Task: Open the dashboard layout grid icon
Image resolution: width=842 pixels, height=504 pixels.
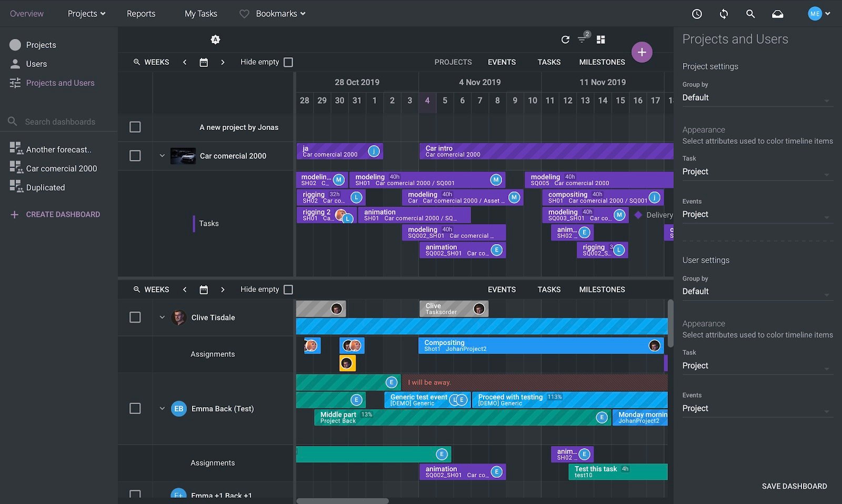Action: coord(601,39)
